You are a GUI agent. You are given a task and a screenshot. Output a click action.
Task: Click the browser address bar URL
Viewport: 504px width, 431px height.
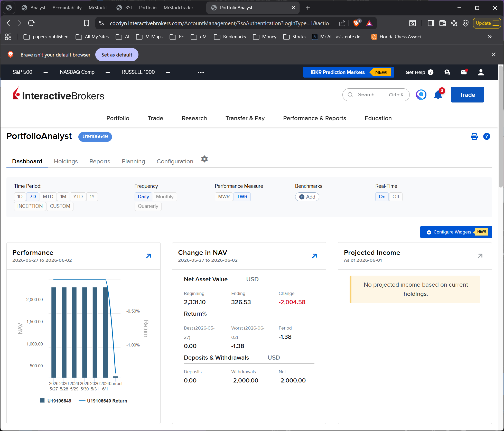point(221,23)
